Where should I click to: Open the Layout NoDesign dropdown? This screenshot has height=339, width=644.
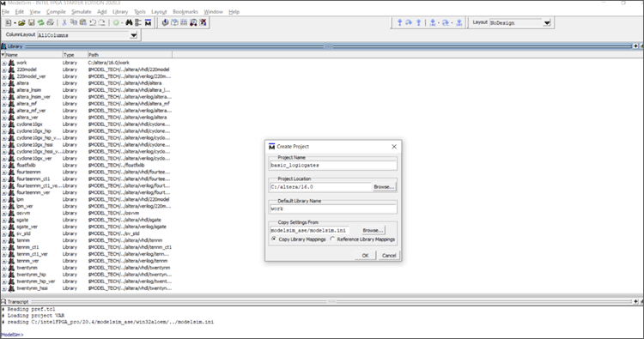coord(547,23)
